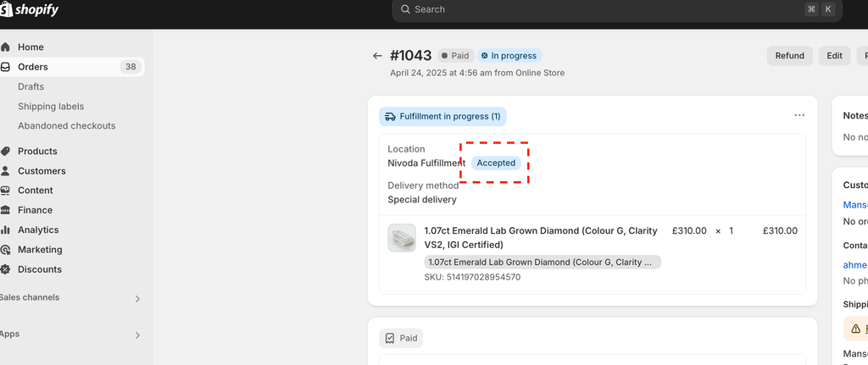Click the Fulfillment in progress (1) badge
The height and width of the screenshot is (365, 868).
pyautogui.click(x=442, y=117)
